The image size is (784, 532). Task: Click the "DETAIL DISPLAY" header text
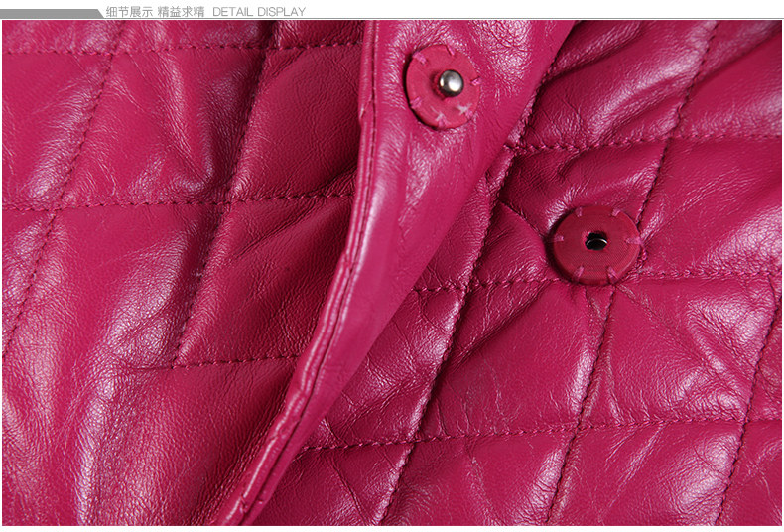(259, 12)
